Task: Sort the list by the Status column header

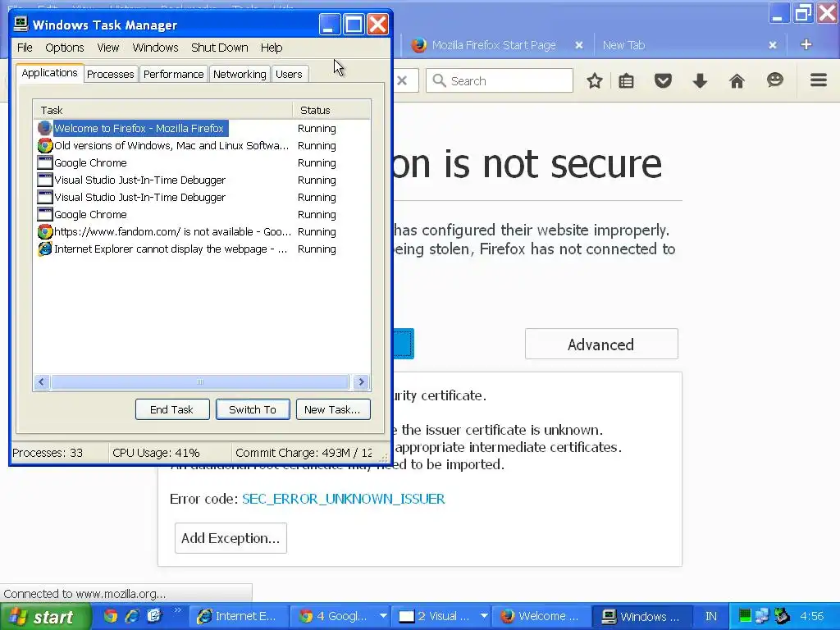Action: [x=331, y=111]
